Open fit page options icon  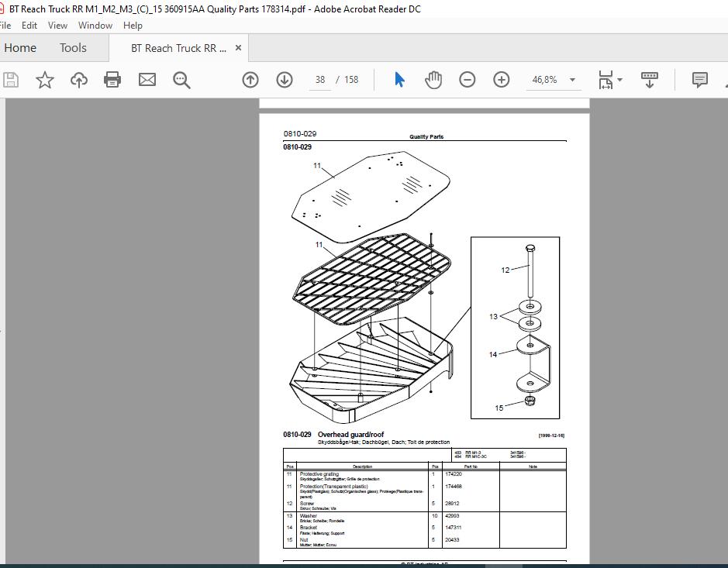pos(606,80)
